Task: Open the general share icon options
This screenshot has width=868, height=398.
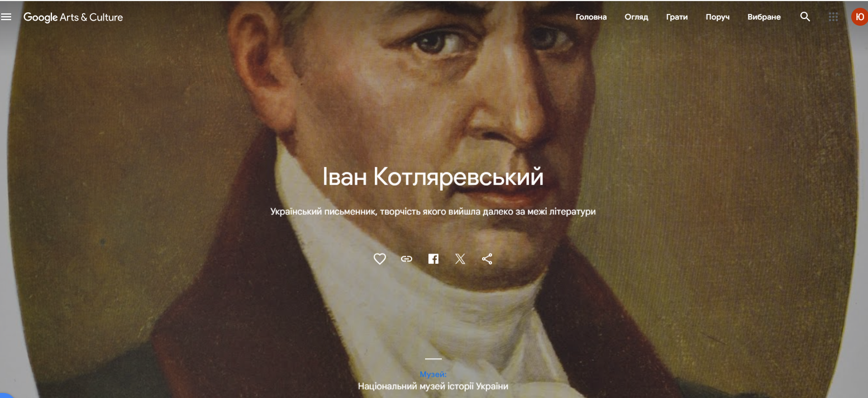Action: point(487,259)
